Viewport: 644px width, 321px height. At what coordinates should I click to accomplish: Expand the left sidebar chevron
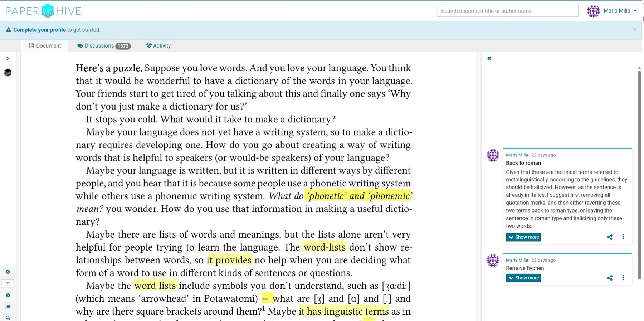(8, 58)
